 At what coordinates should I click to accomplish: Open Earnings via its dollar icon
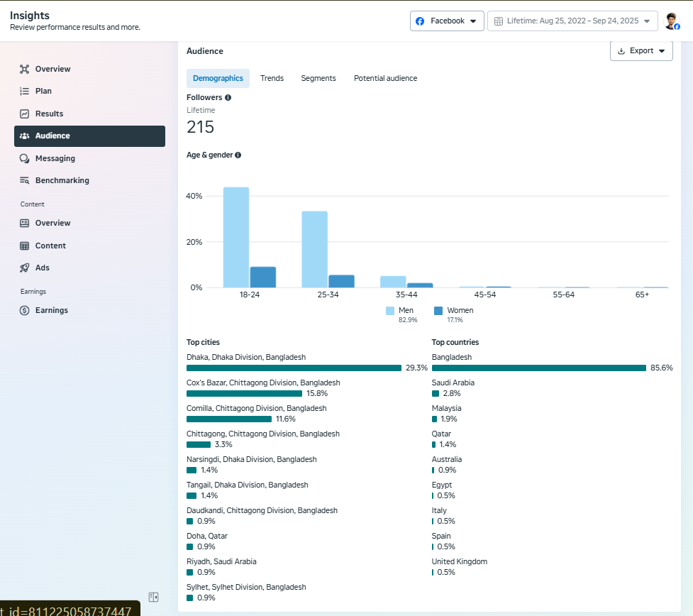pyautogui.click(x=25, y=310)
